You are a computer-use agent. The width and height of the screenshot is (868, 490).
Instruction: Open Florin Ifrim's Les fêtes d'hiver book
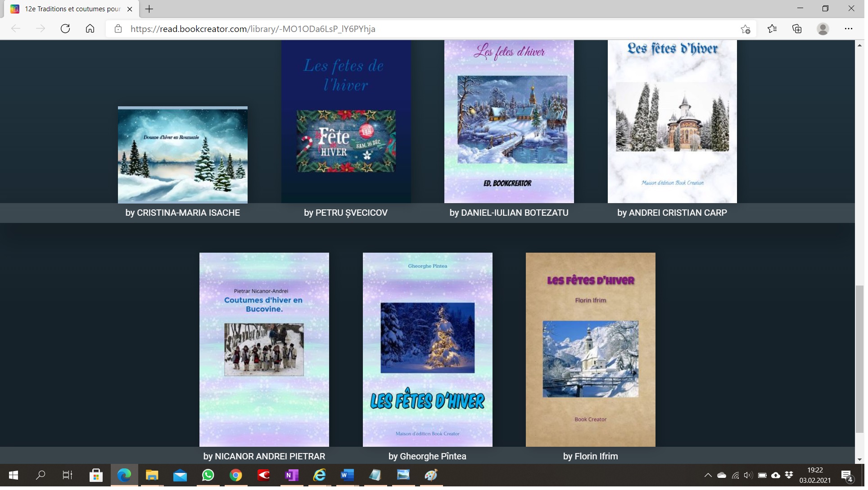pyautogui.click(x=590, y=349)
